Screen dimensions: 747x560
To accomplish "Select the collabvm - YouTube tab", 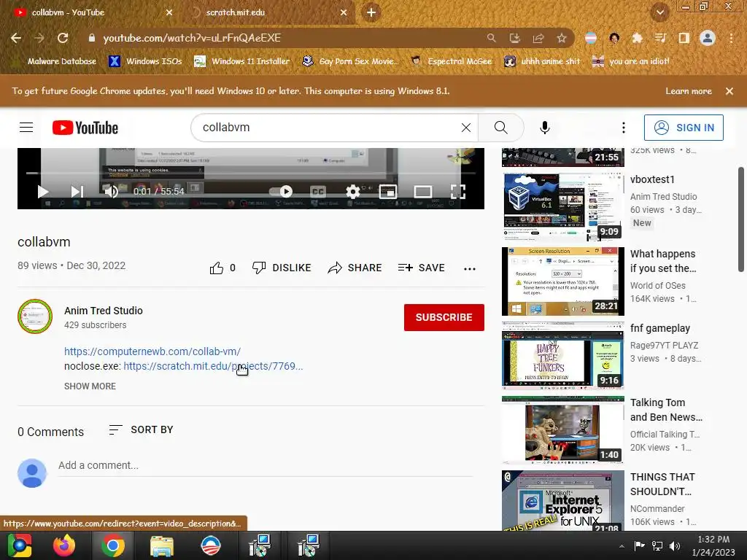I will click(x=90, y=12).
